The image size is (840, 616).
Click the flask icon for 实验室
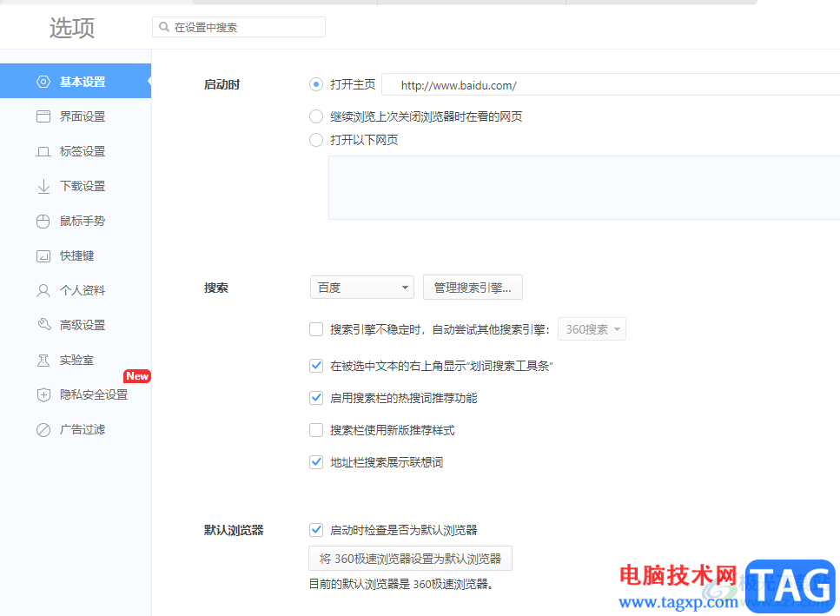(x=43, y=360)
